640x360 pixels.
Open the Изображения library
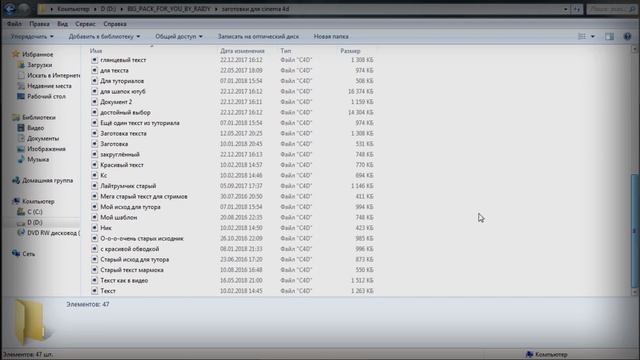tap(42, 149)
